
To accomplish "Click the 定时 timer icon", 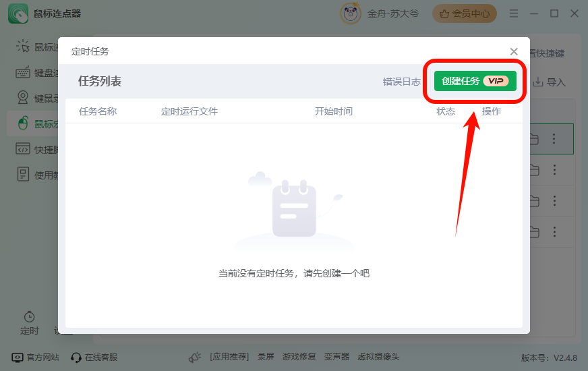I will click(x=29, y=317).
